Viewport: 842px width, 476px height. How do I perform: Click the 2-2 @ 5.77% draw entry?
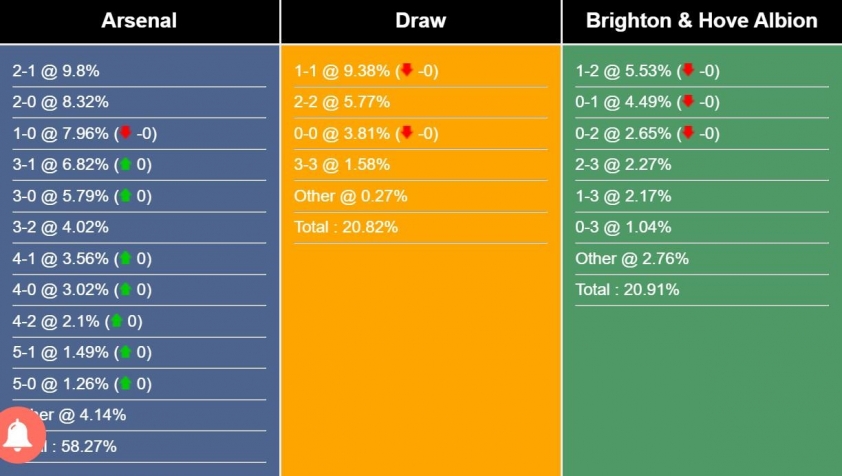[x=342, y=102]
